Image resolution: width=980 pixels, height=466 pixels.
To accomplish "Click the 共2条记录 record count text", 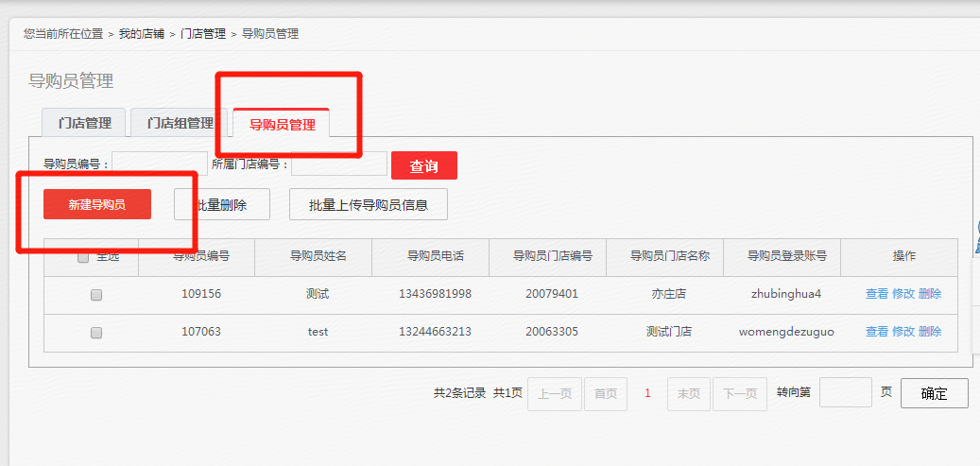I will click(459, 393).
